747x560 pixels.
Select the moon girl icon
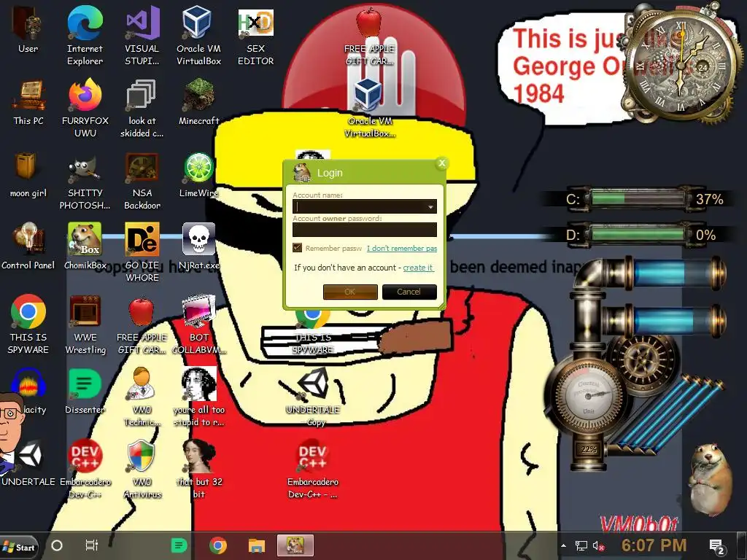(28, 174)
